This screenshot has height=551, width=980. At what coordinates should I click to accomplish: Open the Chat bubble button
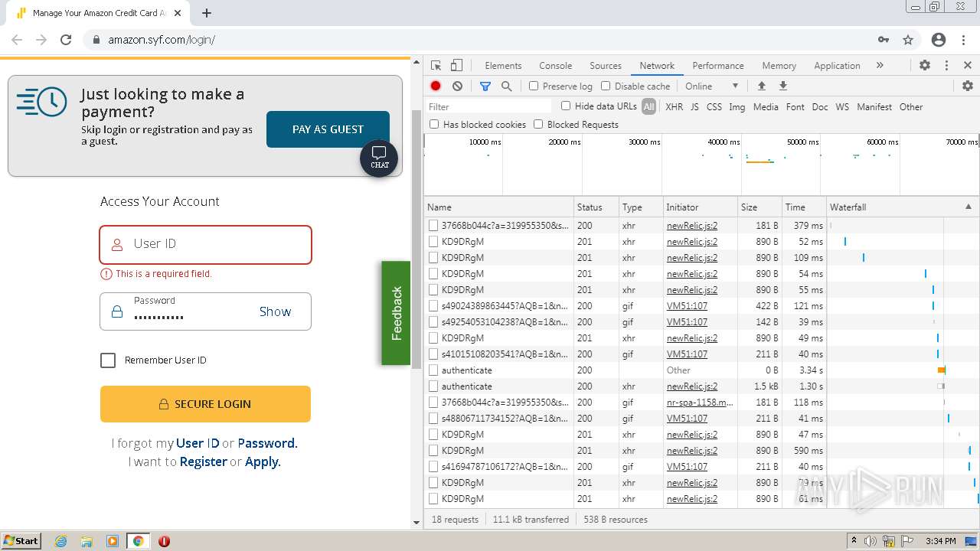coord(379,158)
